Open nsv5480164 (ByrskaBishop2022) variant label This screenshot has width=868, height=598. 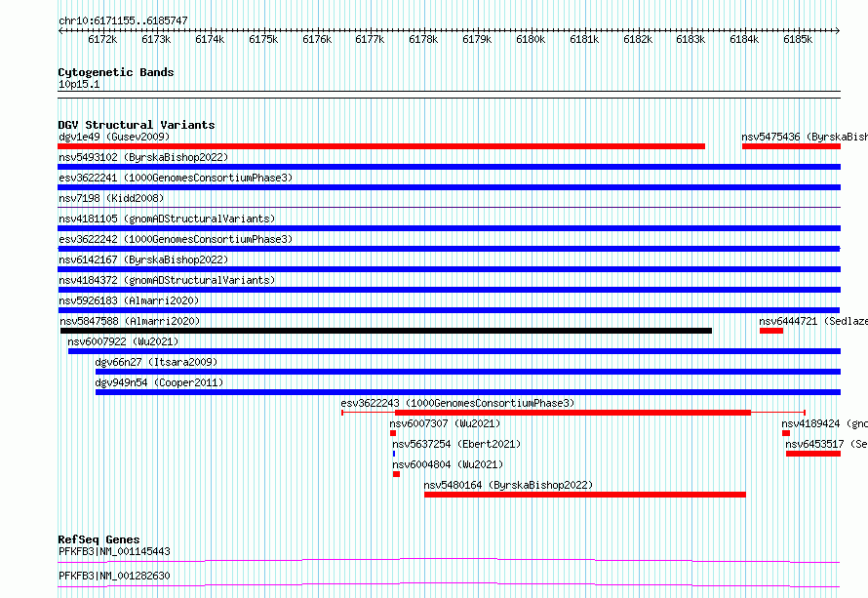pos(508,485)
